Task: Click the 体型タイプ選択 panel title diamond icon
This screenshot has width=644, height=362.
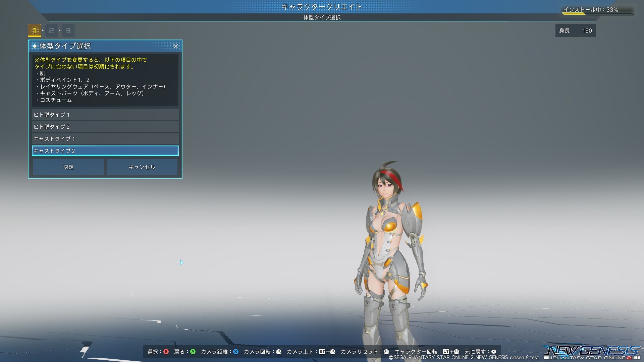Action: tap(35, 46)
